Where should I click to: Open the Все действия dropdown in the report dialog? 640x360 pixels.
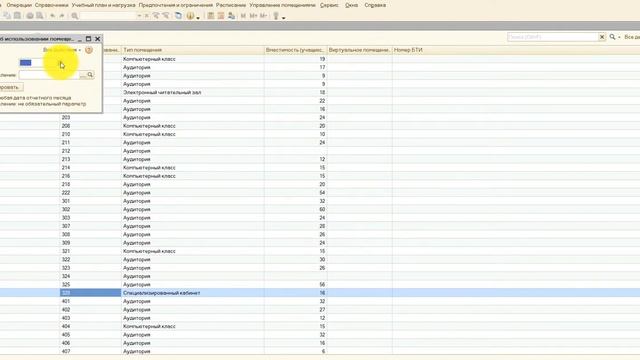point(62,50)
